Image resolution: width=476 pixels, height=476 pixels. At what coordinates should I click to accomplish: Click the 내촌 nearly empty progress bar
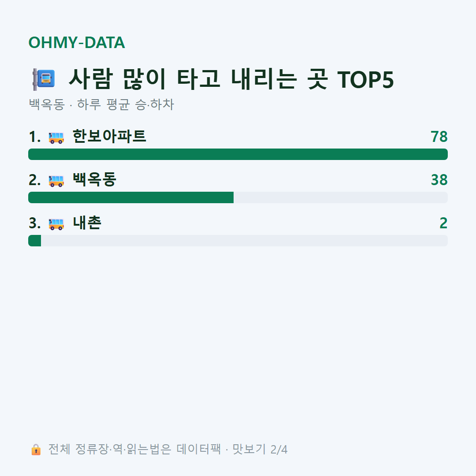[x=238, y=241]
